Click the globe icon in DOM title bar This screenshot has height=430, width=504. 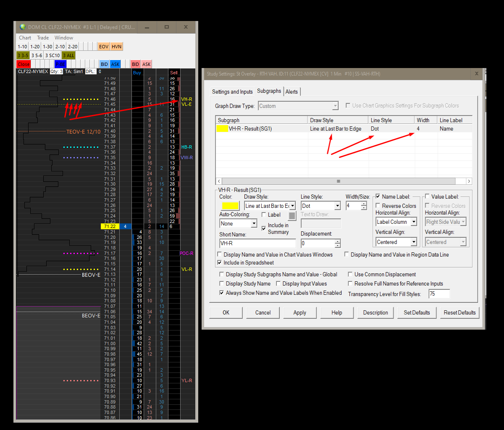coord(23,27)
